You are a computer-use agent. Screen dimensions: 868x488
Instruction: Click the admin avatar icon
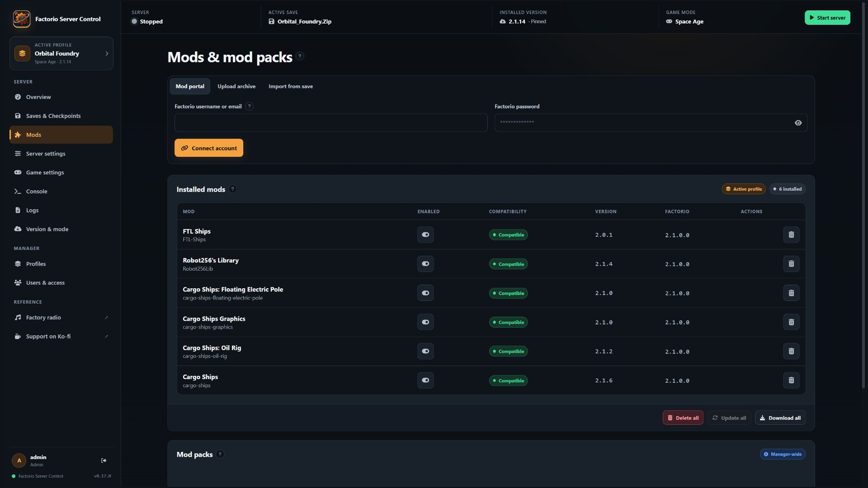(19, 460)
